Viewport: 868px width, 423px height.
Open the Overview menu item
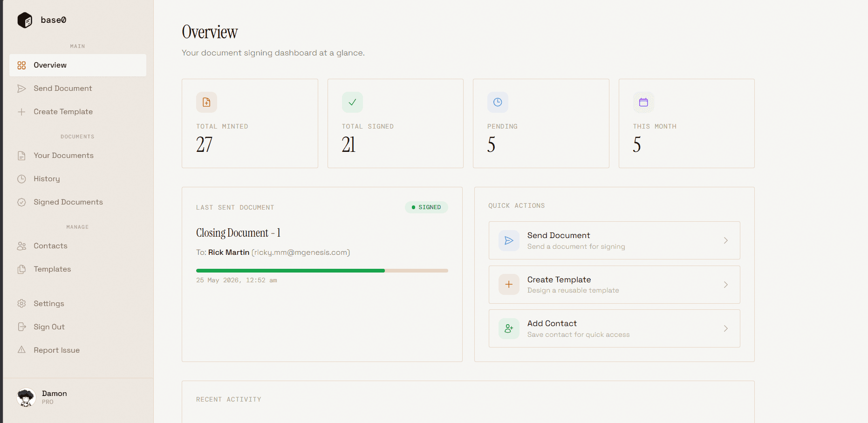tap(78, 65)
